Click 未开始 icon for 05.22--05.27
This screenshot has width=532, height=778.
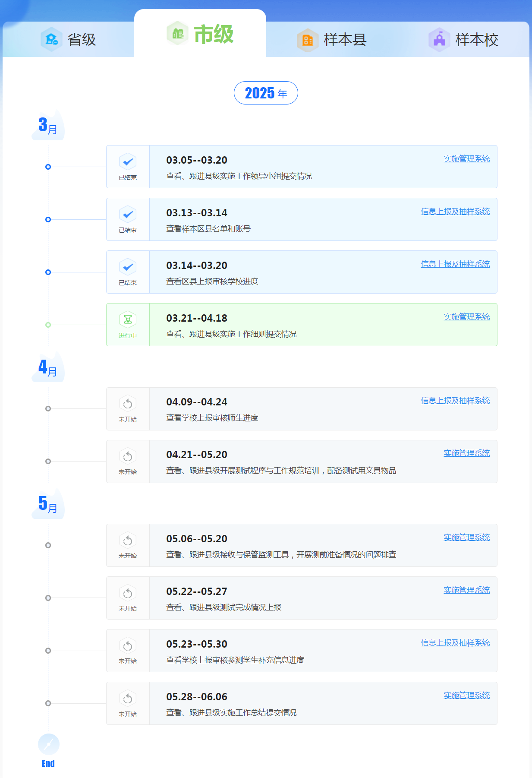pos(128,593)
